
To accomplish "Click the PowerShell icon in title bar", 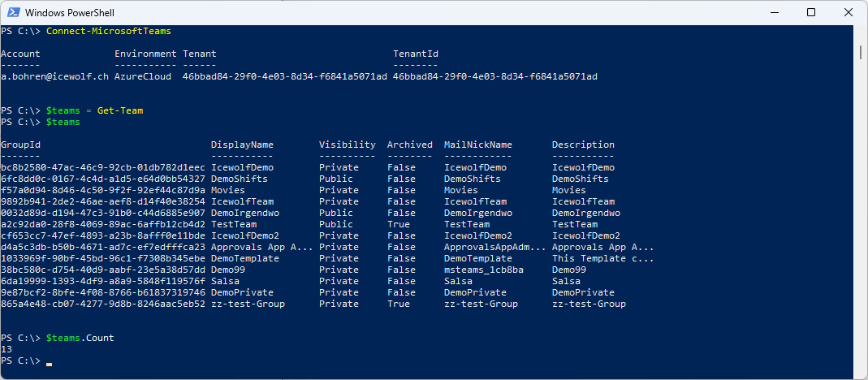I will [x=15, y=12].
